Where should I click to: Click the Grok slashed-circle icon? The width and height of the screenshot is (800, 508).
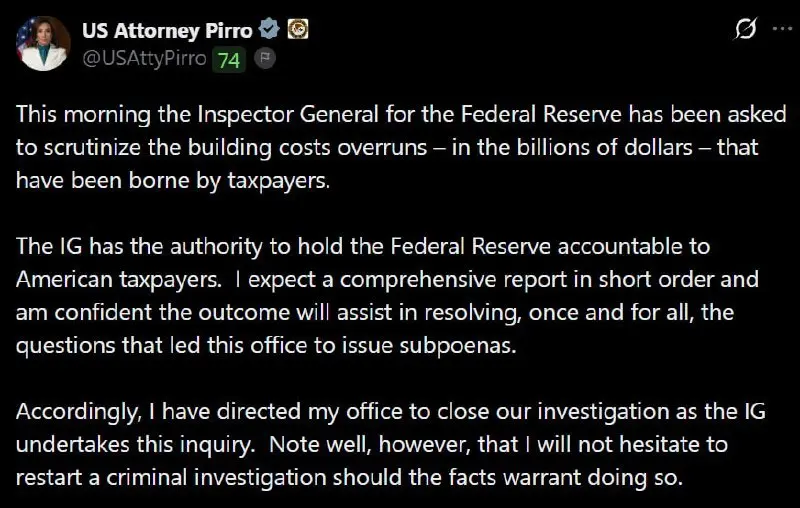point(745,28)
